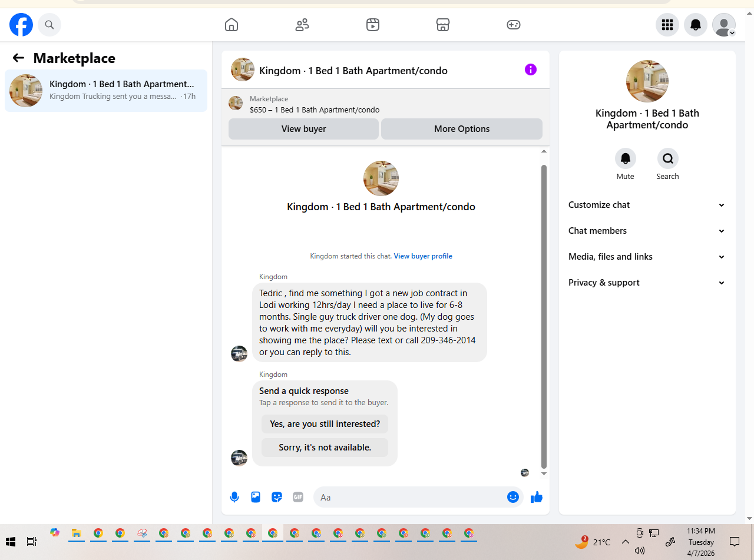Expand the Privacy & support section
The width and height of the screenshot is (754, 560).
point(647,283)
